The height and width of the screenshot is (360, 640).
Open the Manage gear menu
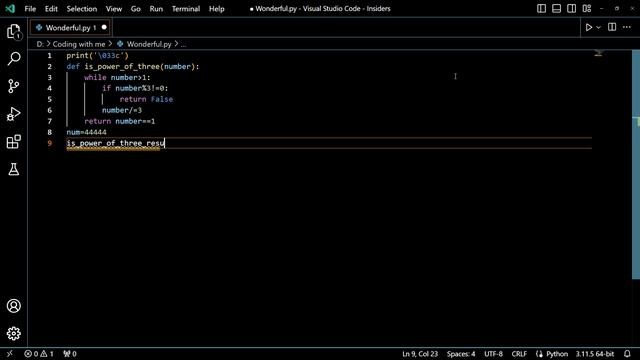(13, 333)
